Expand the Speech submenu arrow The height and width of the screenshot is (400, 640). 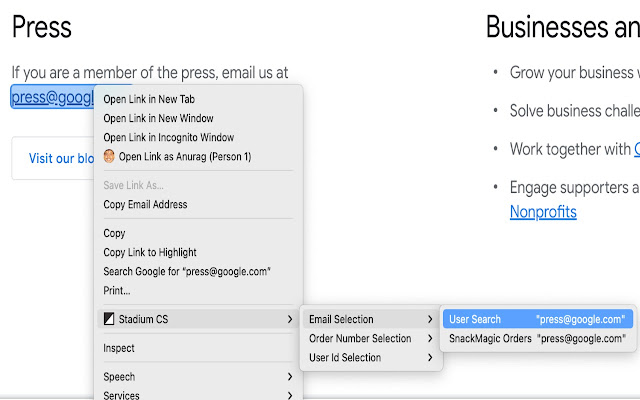point(290,377)
